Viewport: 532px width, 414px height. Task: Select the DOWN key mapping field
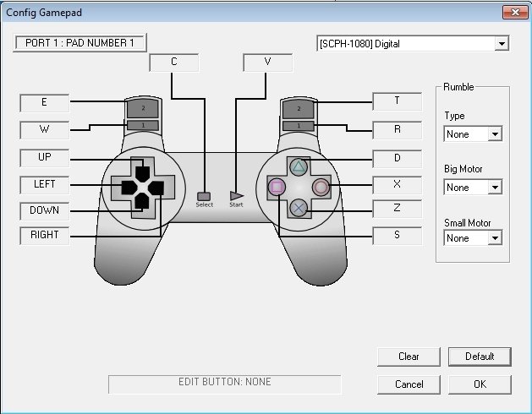click(45, 211)
